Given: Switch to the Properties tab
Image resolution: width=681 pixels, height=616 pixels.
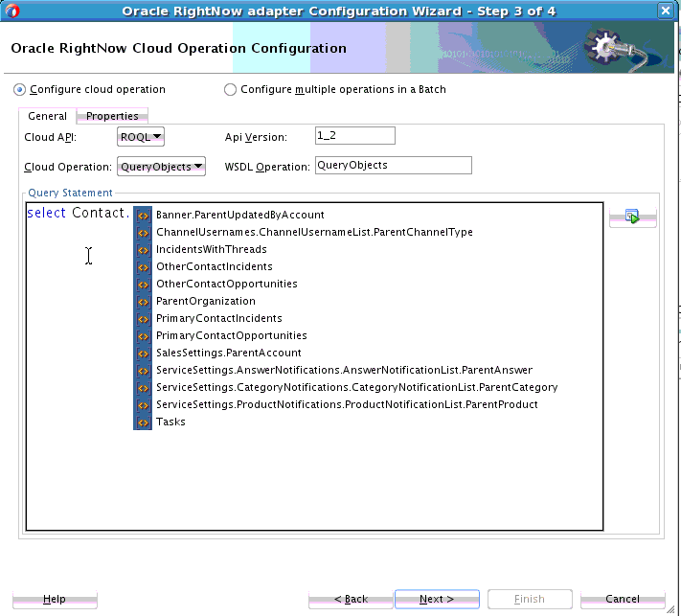Looking at the screenshot, I should click(x=112, y=116).
